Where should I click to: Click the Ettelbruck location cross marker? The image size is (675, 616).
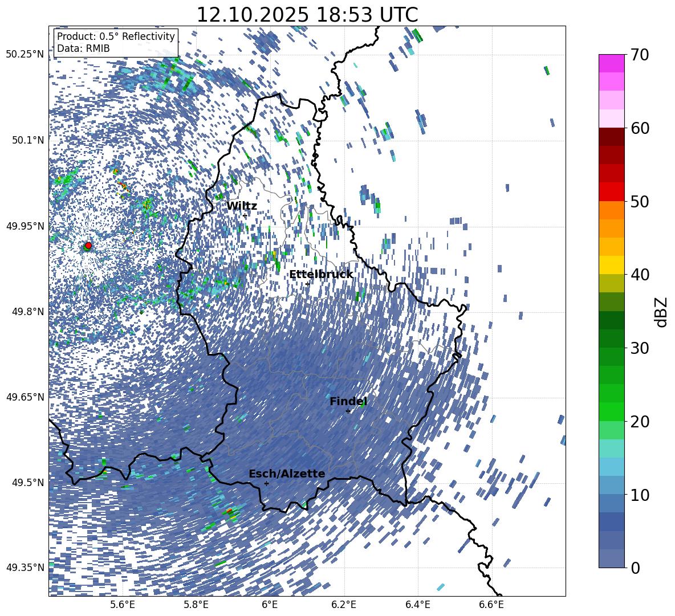click(307, 284)
